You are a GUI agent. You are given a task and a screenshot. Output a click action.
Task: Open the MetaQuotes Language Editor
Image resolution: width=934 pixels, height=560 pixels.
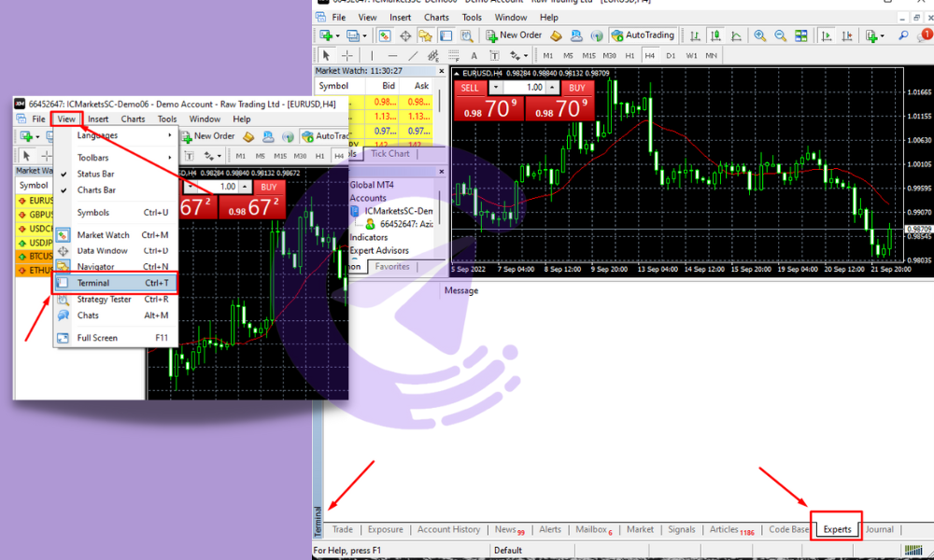(558, 35)
